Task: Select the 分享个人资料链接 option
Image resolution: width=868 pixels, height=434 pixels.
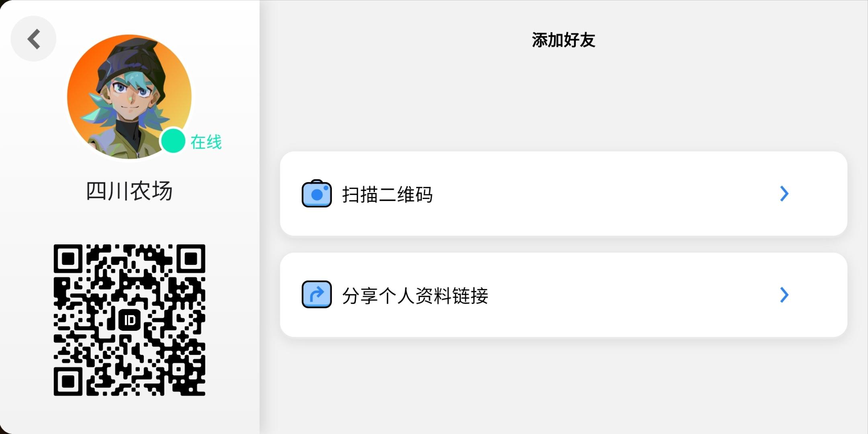Action: (x=563, y=295)
